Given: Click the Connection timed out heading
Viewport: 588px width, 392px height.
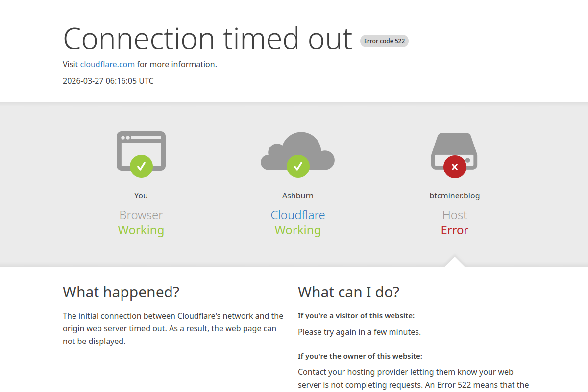Looking at the screenshot, I should (208, 38).
